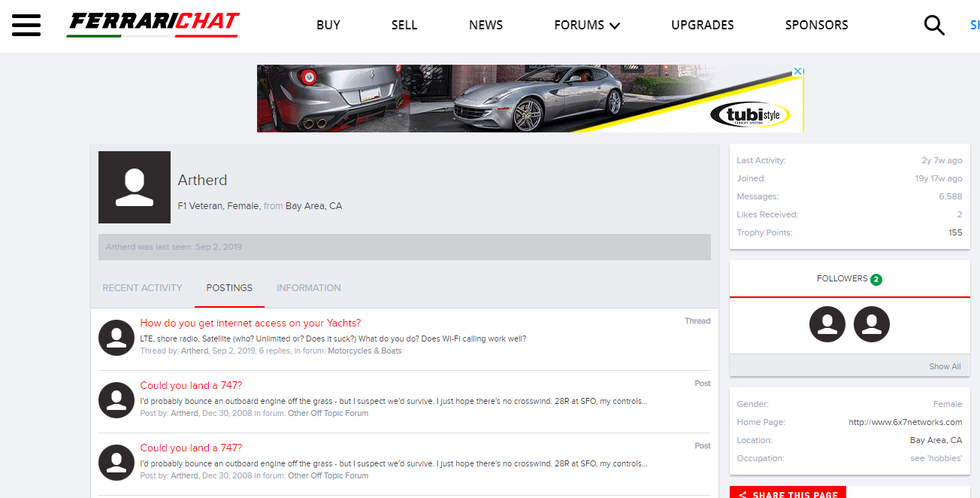Show all followers
The width and height of the screenshot is (980, 498).
click(945, 366)
